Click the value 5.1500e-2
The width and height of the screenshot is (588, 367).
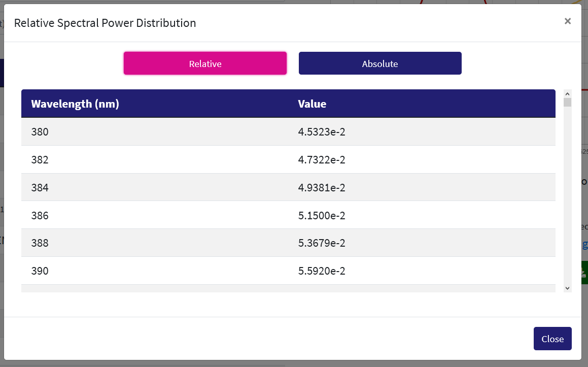[322, 216]
